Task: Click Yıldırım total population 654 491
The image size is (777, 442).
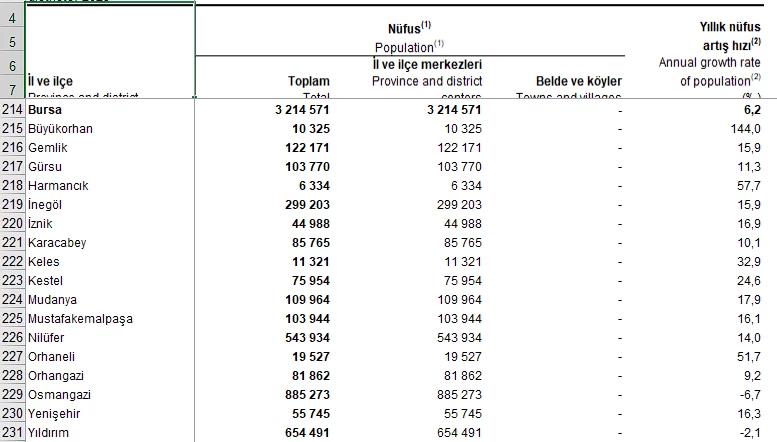Action: [x=307, y=433]
